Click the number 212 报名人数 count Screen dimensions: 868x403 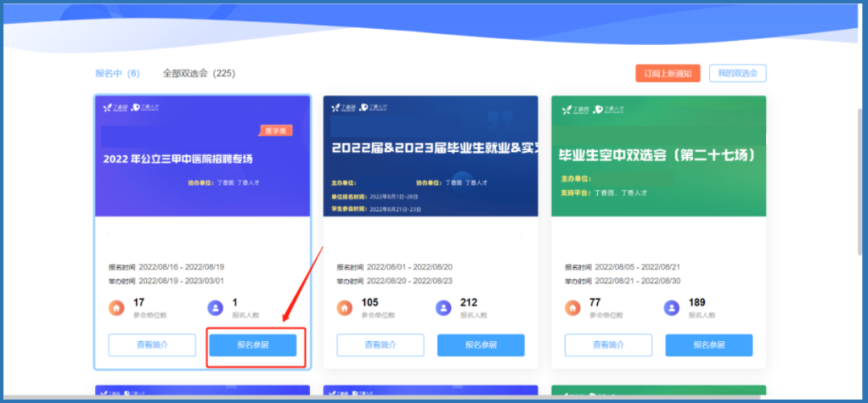[x=469, y=302]
